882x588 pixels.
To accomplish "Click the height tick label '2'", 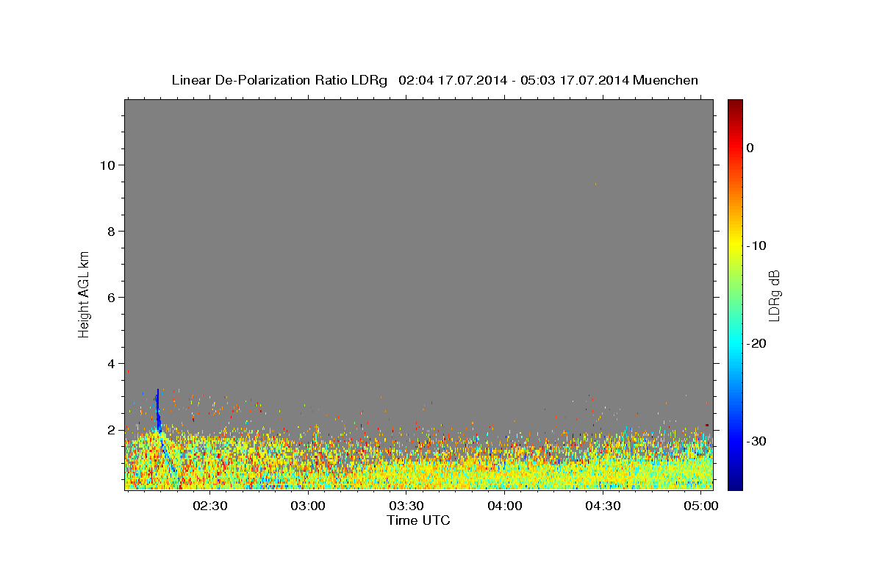I will pyautogui.click(x=110, y=429).
